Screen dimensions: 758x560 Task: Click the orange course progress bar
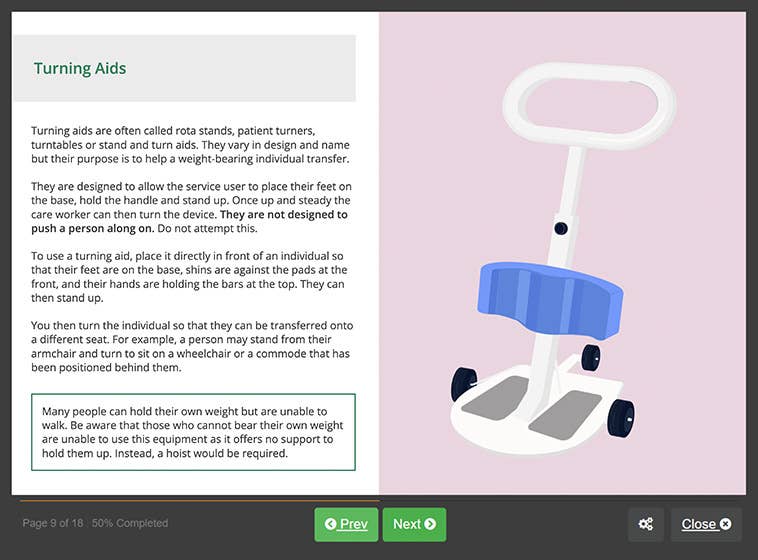(199, 500)
